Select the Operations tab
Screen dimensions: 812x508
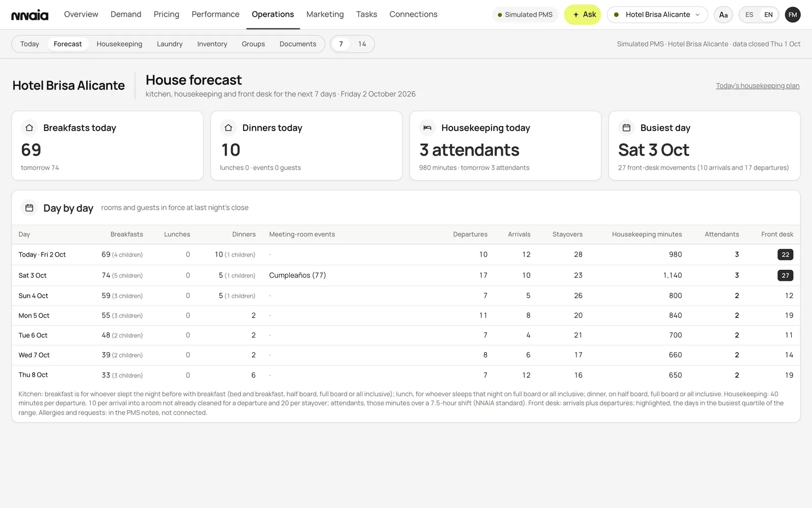pyautogui.click(x=273, y=14)
